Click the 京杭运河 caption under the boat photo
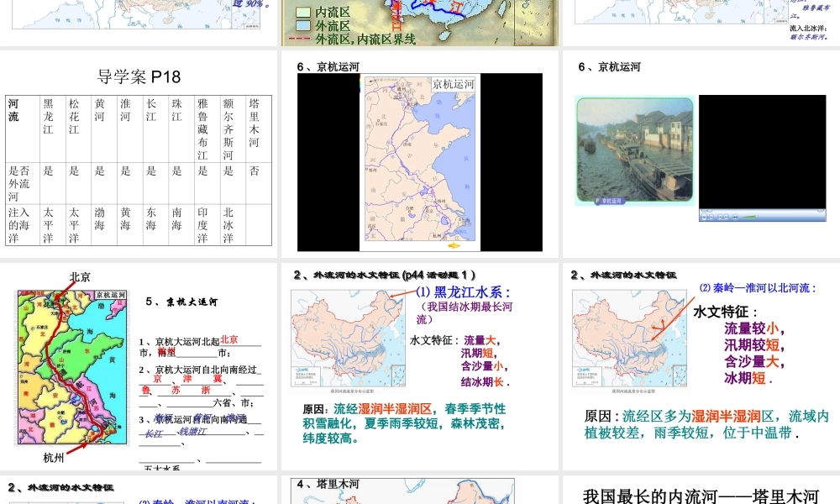Viewport: 840px width, 504px height. [612, 201]
